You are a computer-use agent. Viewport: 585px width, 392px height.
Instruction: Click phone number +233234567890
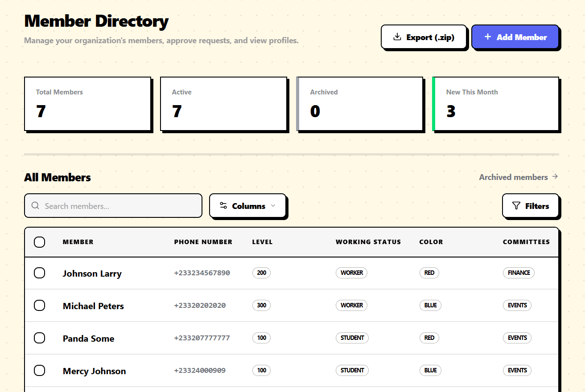202,273
